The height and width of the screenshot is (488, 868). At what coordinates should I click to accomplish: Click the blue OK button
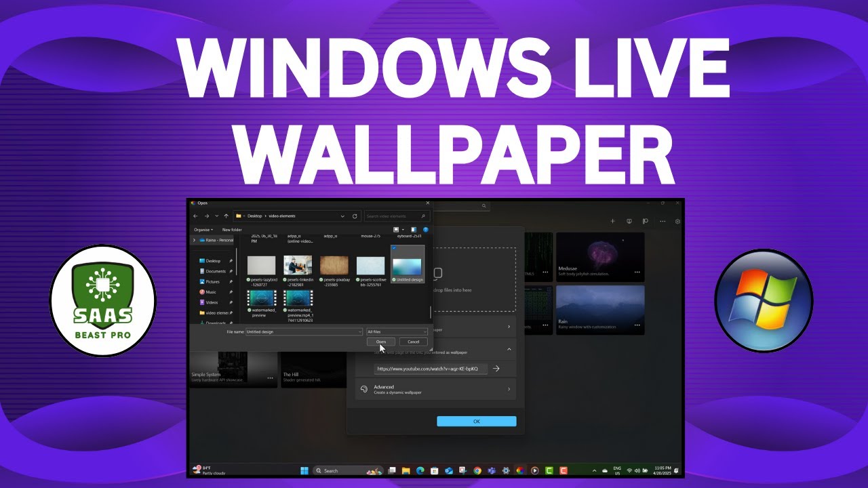click(477, 422)
